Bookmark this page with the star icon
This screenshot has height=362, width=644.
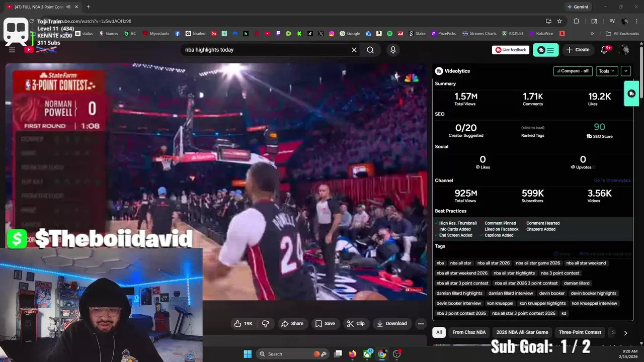click(x=559, y=21)
